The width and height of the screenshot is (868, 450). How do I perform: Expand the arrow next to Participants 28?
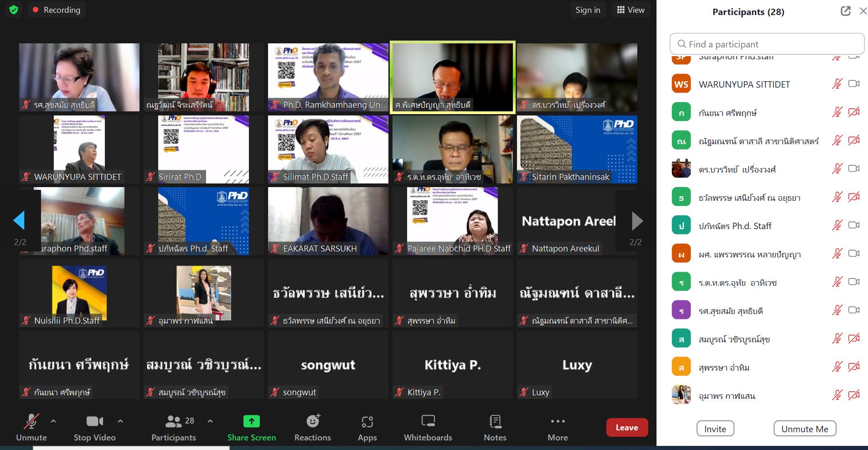210,421
